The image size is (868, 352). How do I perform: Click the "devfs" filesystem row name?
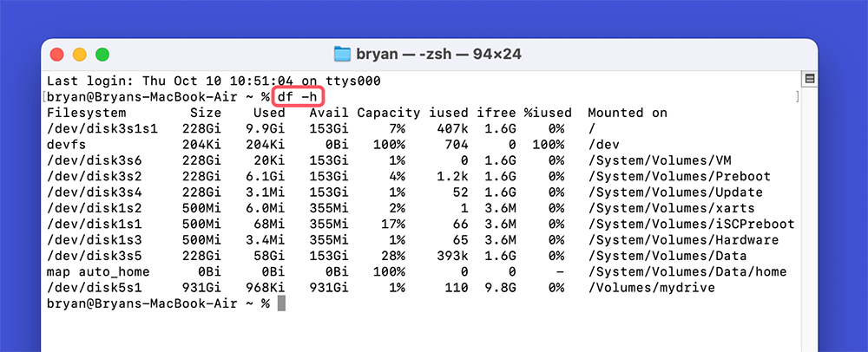click(x=66, y=145)
